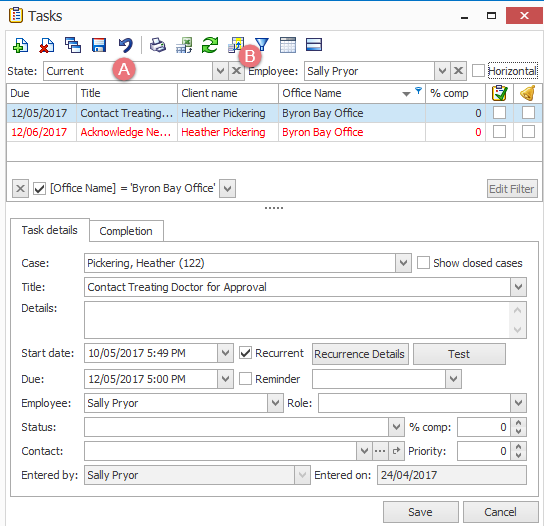Image resolution: width=544 pixels, height=526 pixels.
Task: Click the add new task icon
Action: point(20,45)
